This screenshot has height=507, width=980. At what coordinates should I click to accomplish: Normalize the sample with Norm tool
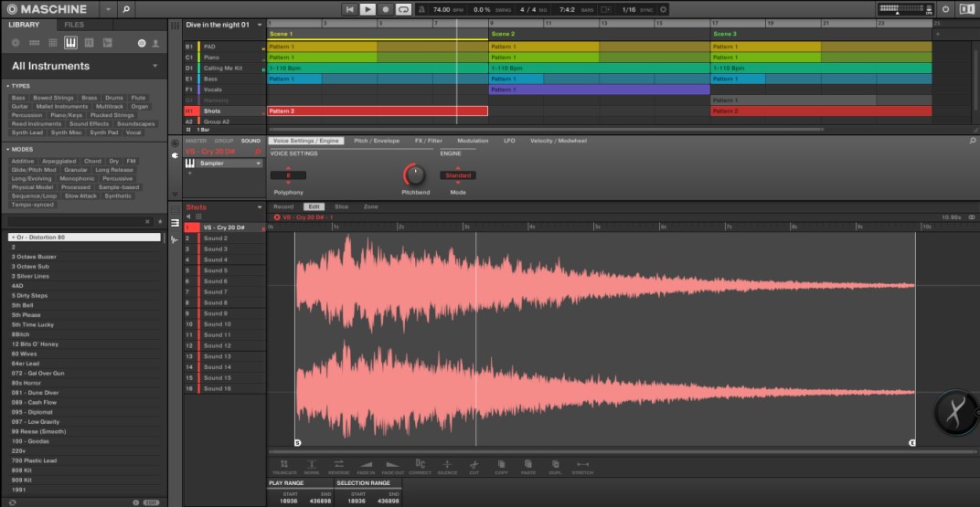[x=311, y=467]
